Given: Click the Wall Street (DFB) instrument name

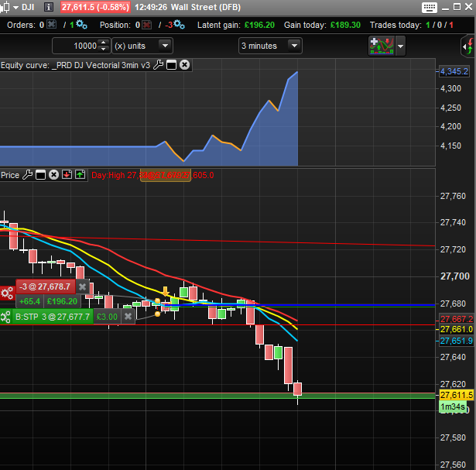Looking at the screenshot, I should [x=206, y=7].
